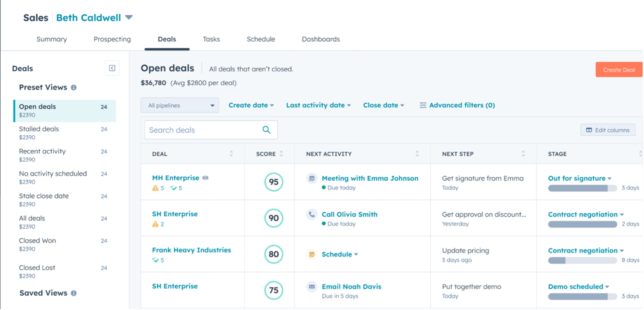Image resolution: width=644 pixels, height=310 pixels.
Task: Open the Create date filter
Action: pyautogui.click(x=251, y=105)
